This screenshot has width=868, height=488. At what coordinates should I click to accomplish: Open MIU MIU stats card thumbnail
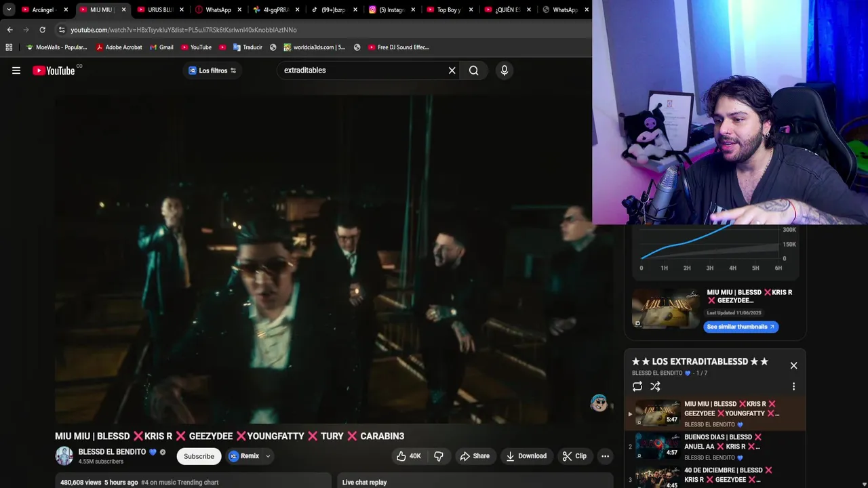click(x=665, y=309)
